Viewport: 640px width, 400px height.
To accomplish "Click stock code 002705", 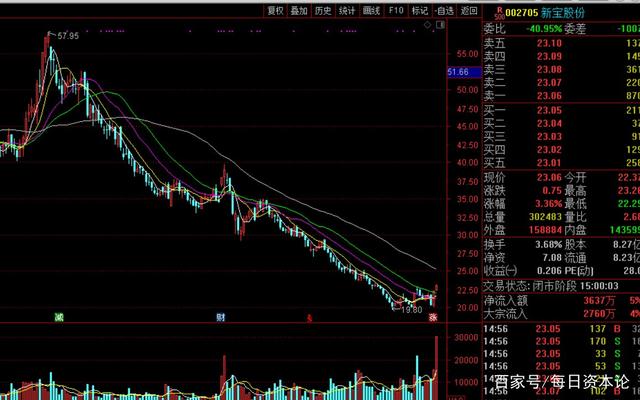I will [522, 13].
